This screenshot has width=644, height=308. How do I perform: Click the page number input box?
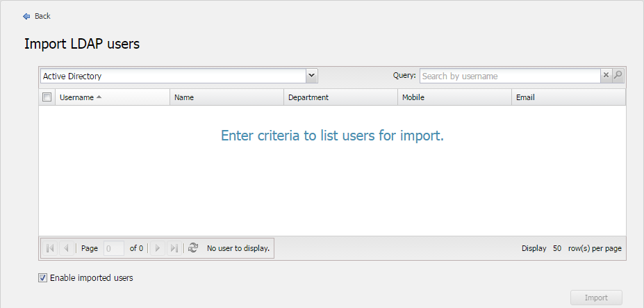pyautogui.click(x=113, y=248)
